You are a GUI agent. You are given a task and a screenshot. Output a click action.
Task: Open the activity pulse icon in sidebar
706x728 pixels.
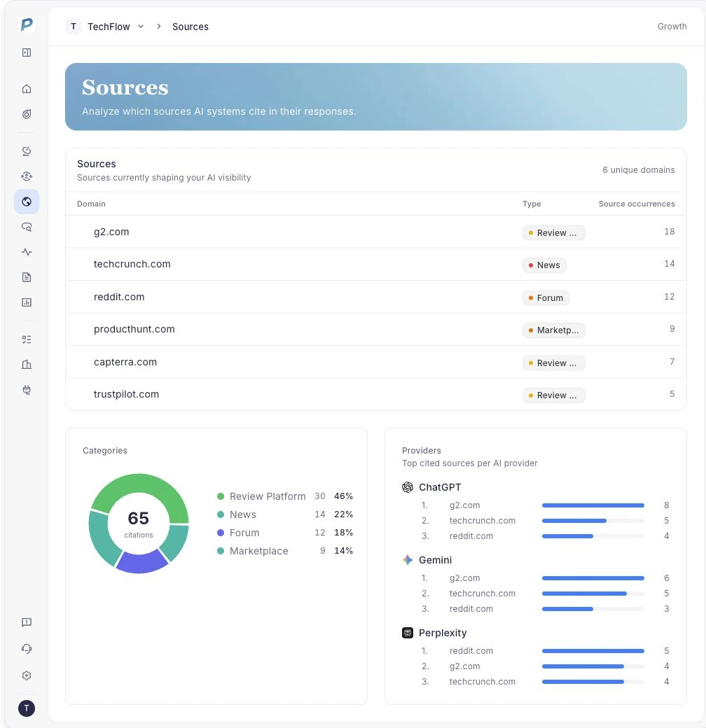[x=27, y=252]
